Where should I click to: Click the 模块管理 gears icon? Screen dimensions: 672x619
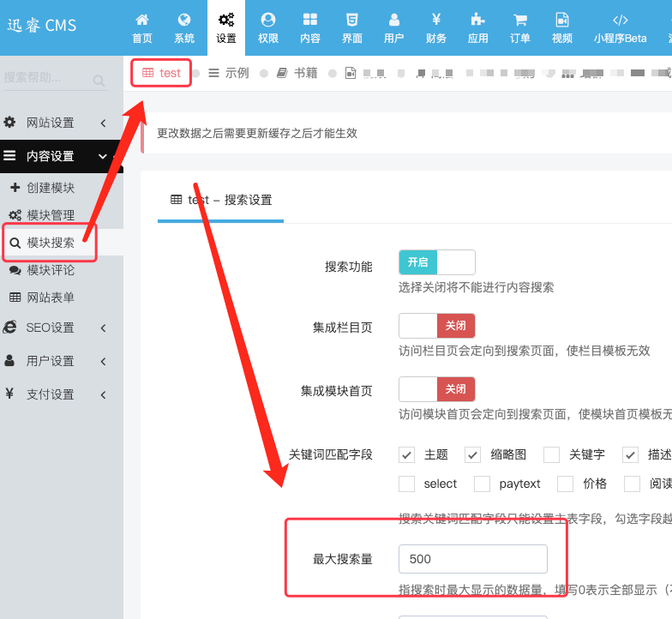pos(15,214)
